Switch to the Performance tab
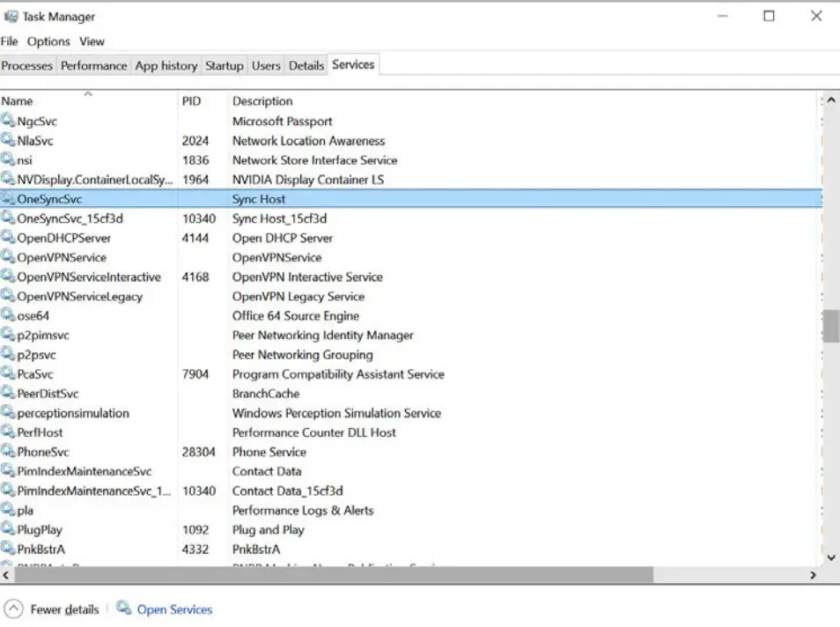Image resolution: width=840 pixels, height=627 pixels. pos(93,66)
